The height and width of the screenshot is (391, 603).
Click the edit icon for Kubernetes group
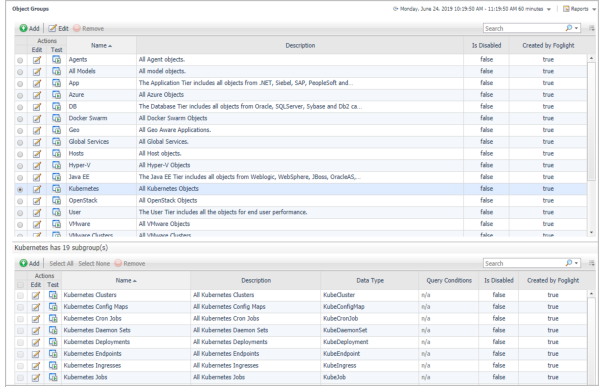coord(37,189)
